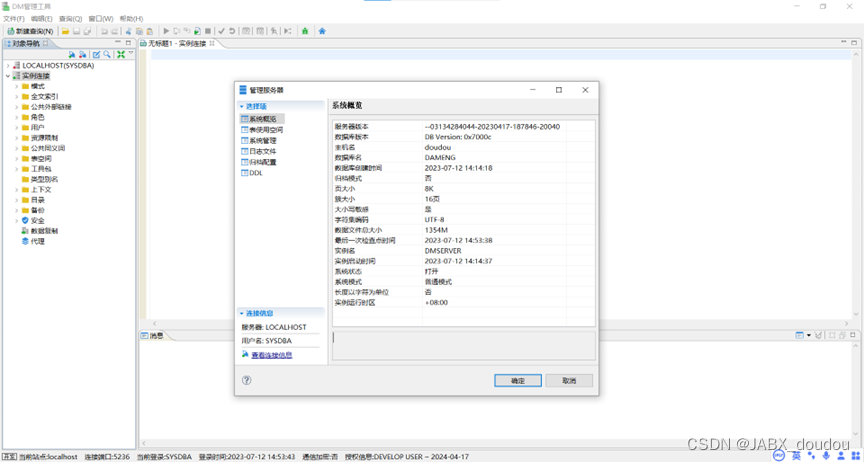
Task: Click the rollback curved-arrow icon
Action: (231, 31)
